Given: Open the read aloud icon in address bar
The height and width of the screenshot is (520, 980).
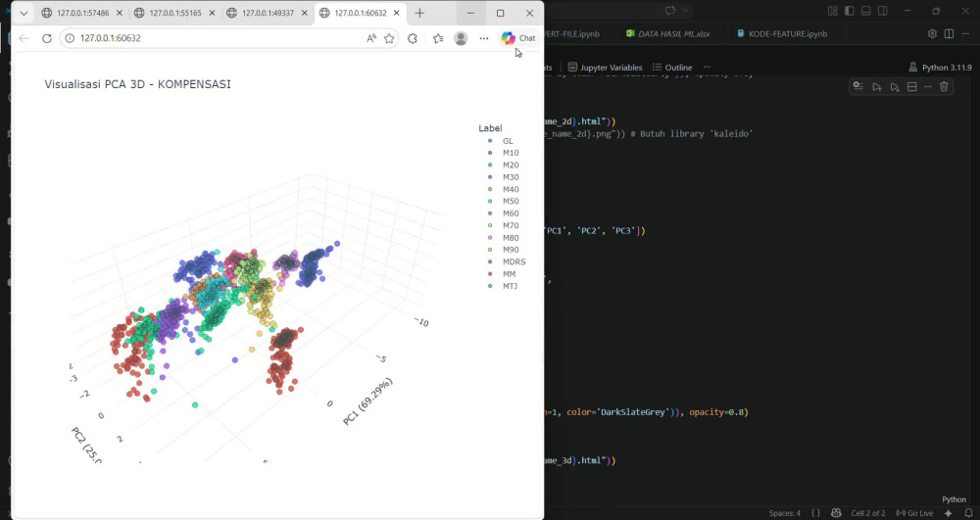Looking at the screenshot, I should tap(371, 38).
